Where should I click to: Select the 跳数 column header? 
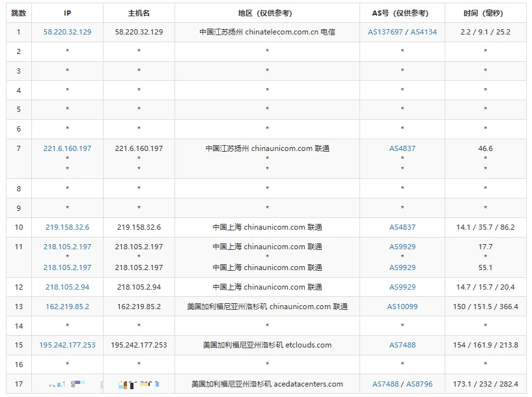pos(19,13)
